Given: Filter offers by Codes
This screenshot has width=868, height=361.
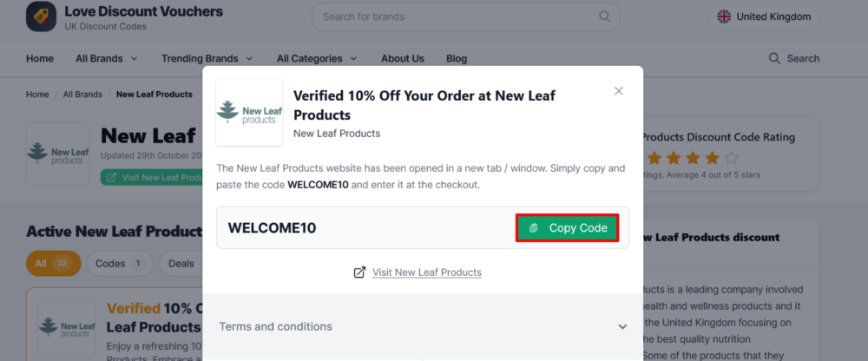Looking at the screenshot, I should (x=119, y=264).
